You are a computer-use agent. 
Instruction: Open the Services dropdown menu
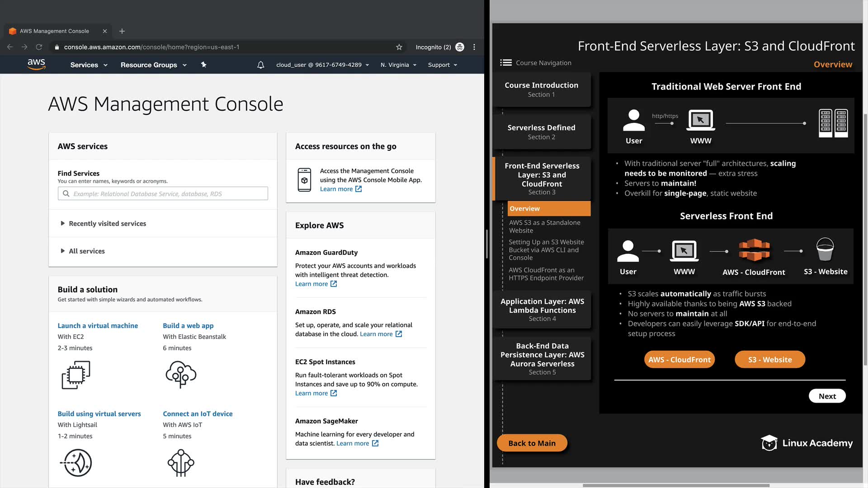coord(89,65)
